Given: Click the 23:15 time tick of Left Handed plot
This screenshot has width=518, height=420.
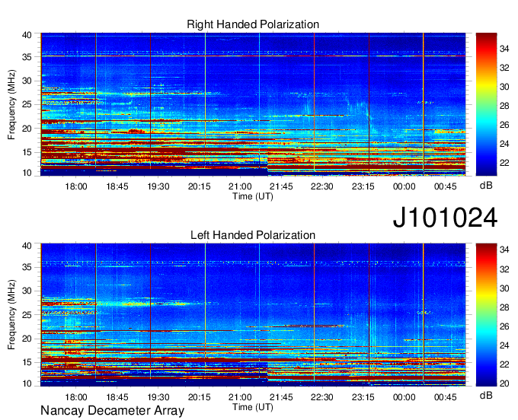Looking at the screenshot, I should click(x=363, y=397).
